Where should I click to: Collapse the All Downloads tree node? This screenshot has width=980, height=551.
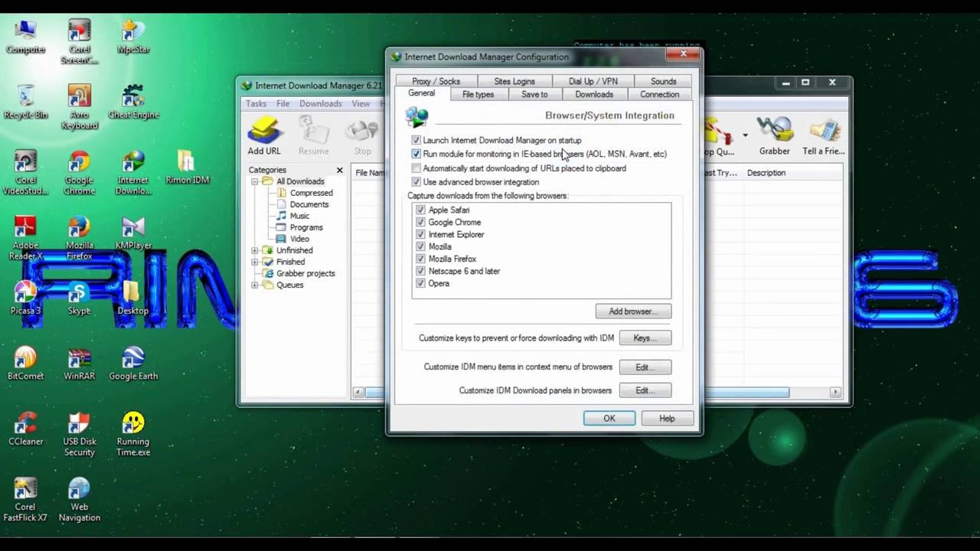pyautogui.click(x=255, y=181)
